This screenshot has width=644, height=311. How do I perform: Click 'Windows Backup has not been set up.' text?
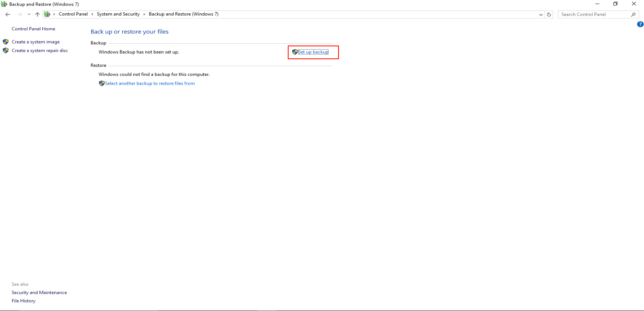pos(139,52)
